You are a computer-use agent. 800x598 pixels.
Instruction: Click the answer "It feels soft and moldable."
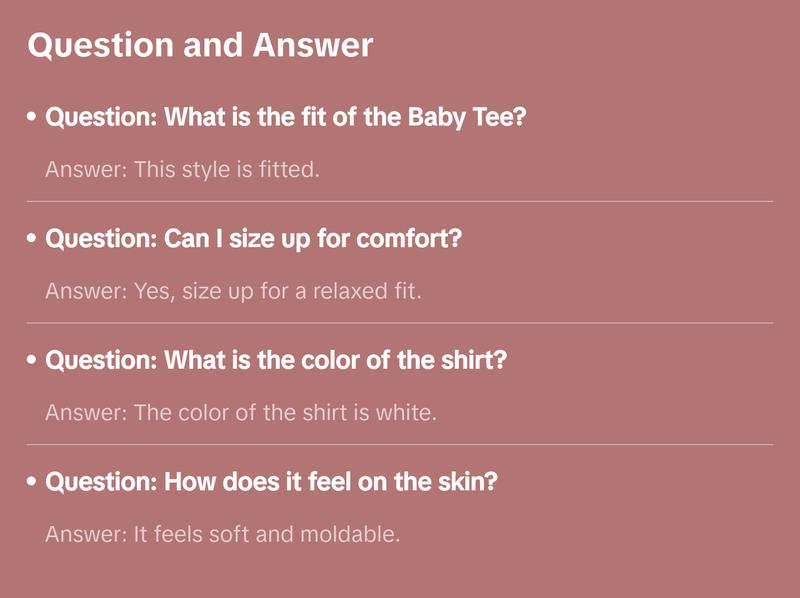222,534
